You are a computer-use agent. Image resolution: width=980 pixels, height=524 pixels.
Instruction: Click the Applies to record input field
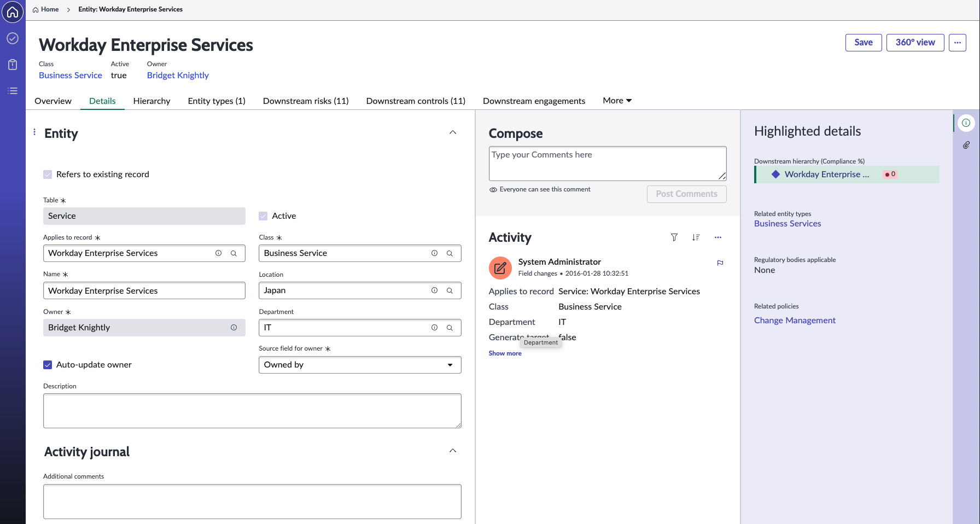(144, 253)
